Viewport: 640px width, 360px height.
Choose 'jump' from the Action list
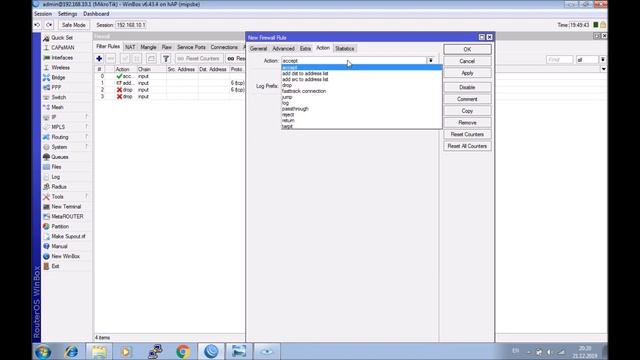(287, 97)
